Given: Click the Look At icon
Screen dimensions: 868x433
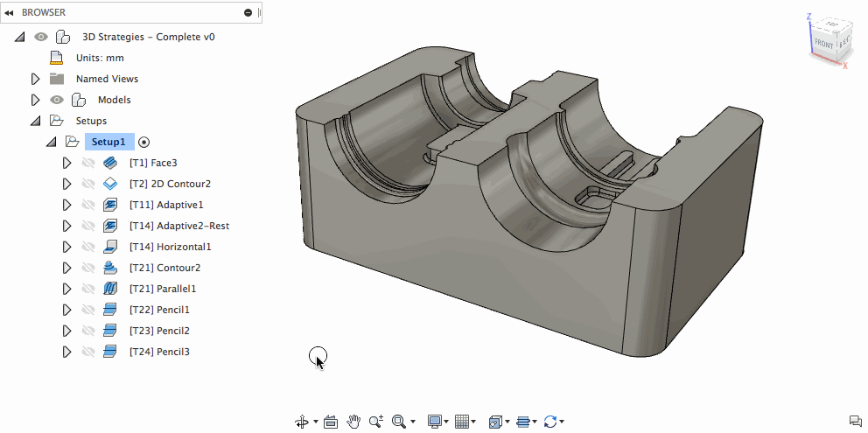Looking at the screenshot, I should tap(330, 422).
